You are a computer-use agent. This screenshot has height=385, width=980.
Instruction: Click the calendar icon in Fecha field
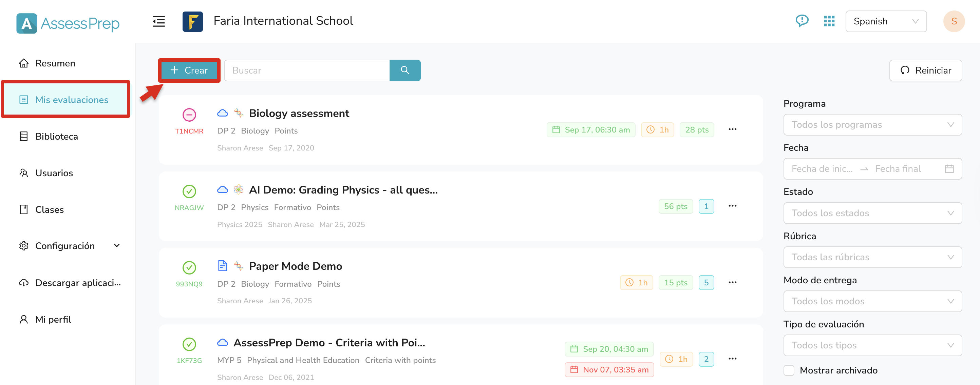coord(949,169)
